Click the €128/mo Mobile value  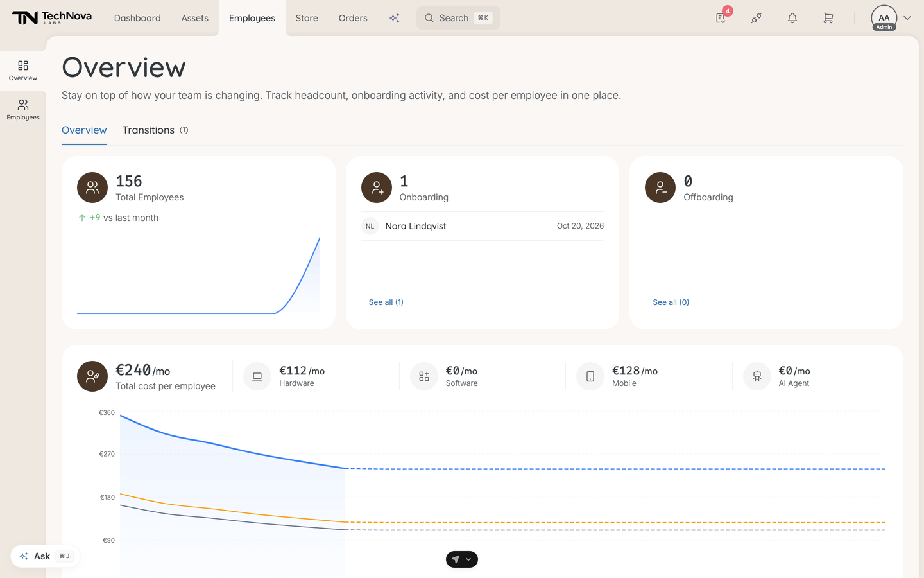coord(635,371)
